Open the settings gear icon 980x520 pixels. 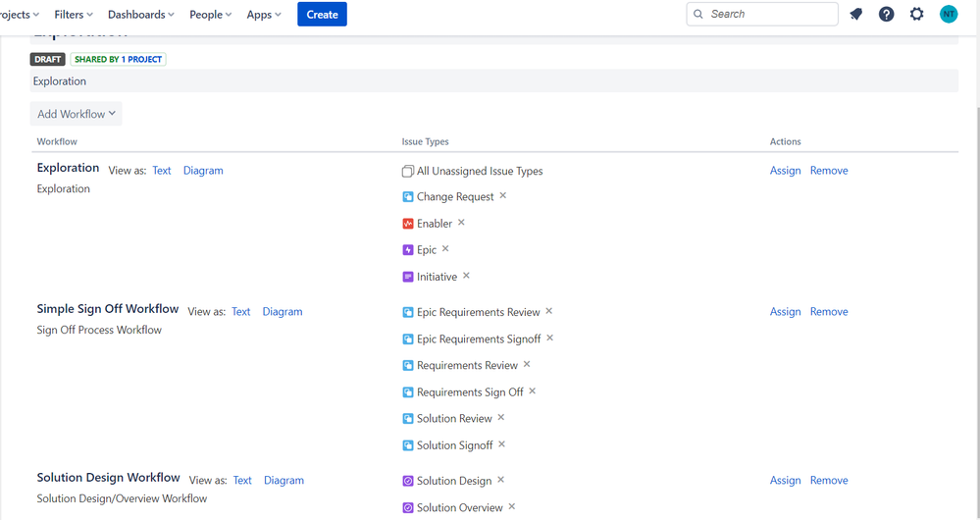916,14
